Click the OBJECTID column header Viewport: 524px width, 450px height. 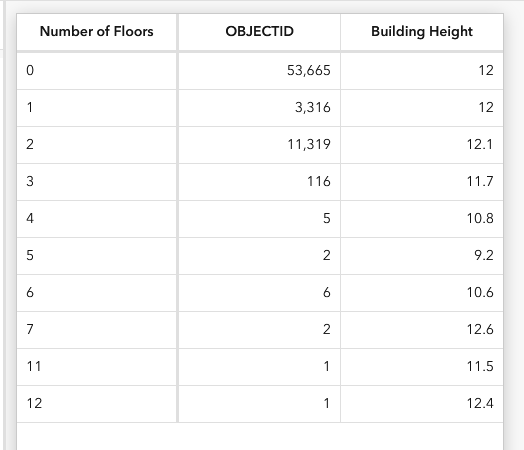click(x=259, y=32)
